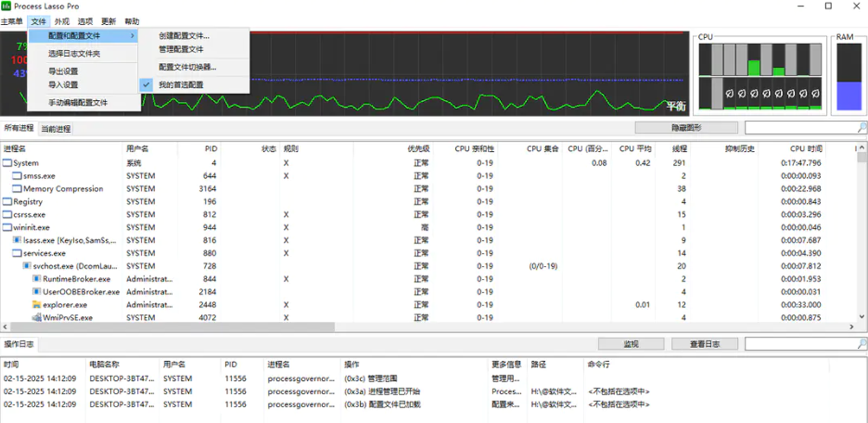Image resolution: width=868 pixels, height=423 pixels.
Task: Select 导出设置 in the File menu
Action: 63,70
